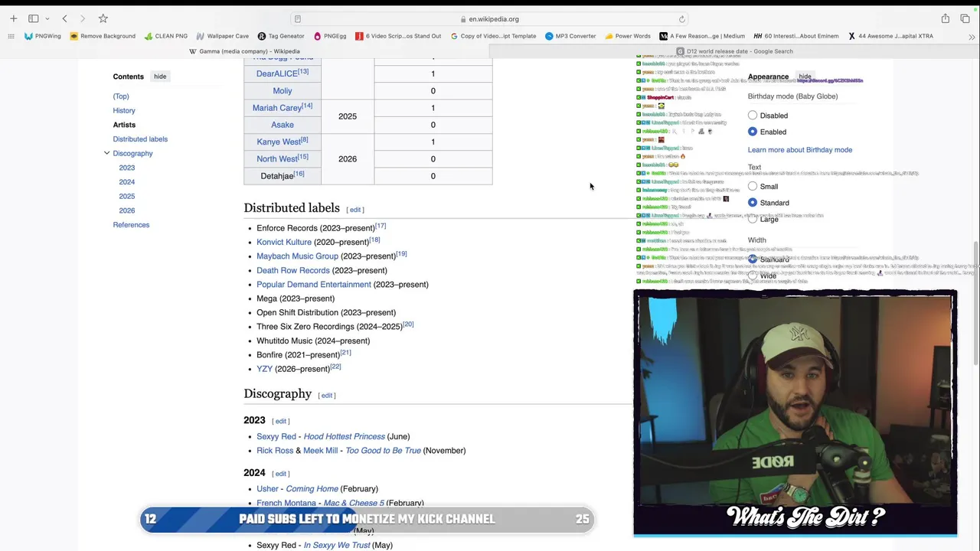Open the Death Row Records link

(x=293, y=270)
